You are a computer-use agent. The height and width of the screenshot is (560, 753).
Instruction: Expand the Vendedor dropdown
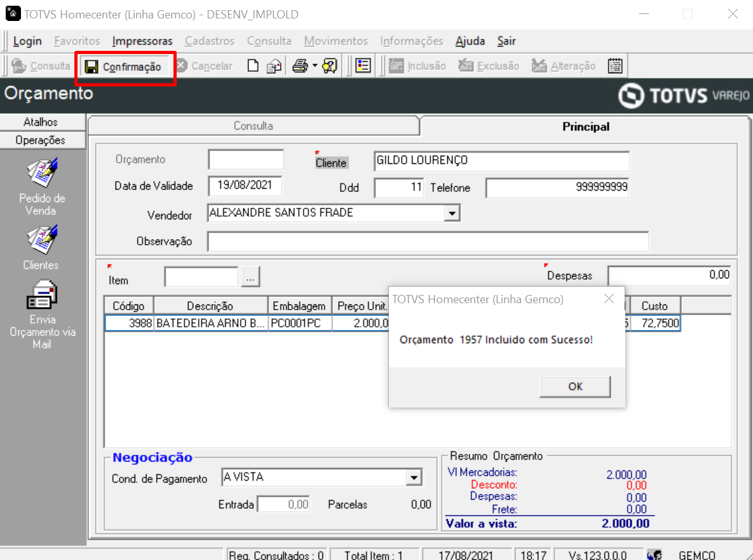pos(451,213)
